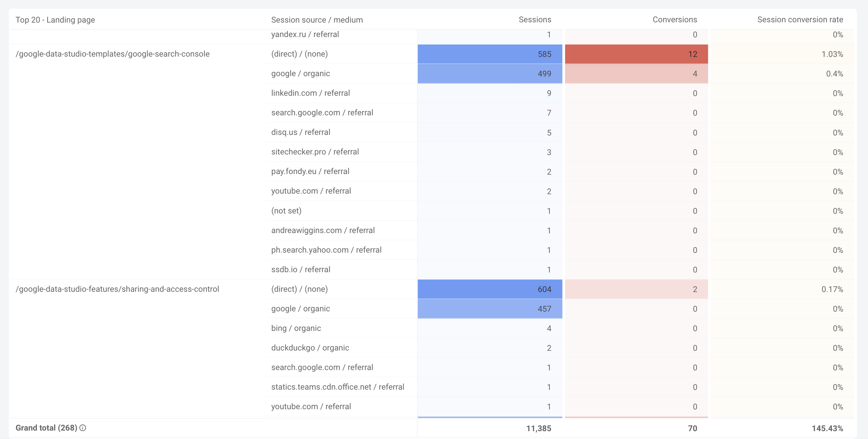Click the 145.43% total conversion rate
868x439 pixels.
coord(827,428)
